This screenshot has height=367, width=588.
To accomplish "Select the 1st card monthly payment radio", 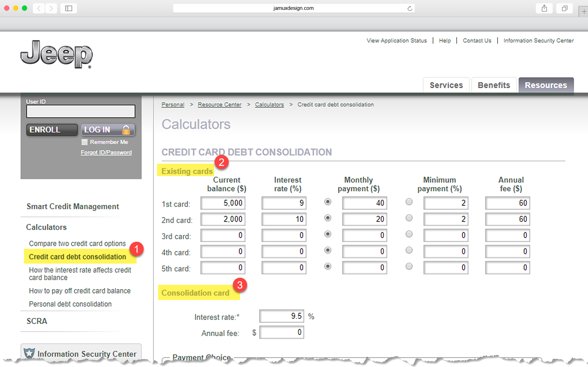I will [328, 201].
